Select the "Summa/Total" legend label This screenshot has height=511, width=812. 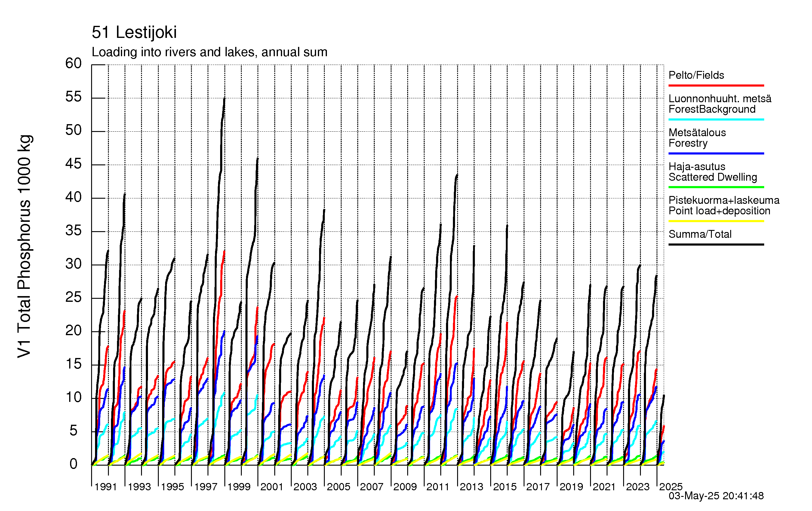point(700,234)
